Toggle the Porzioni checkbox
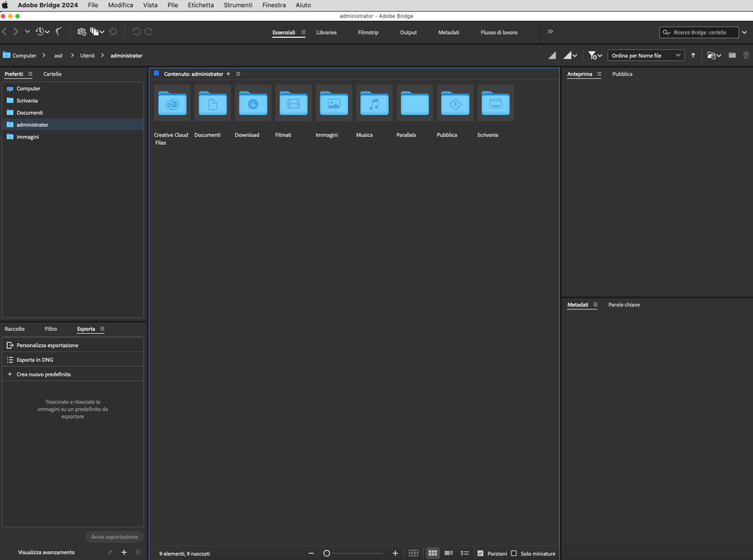Screen dimensions: 753x560 coord(480,553)
